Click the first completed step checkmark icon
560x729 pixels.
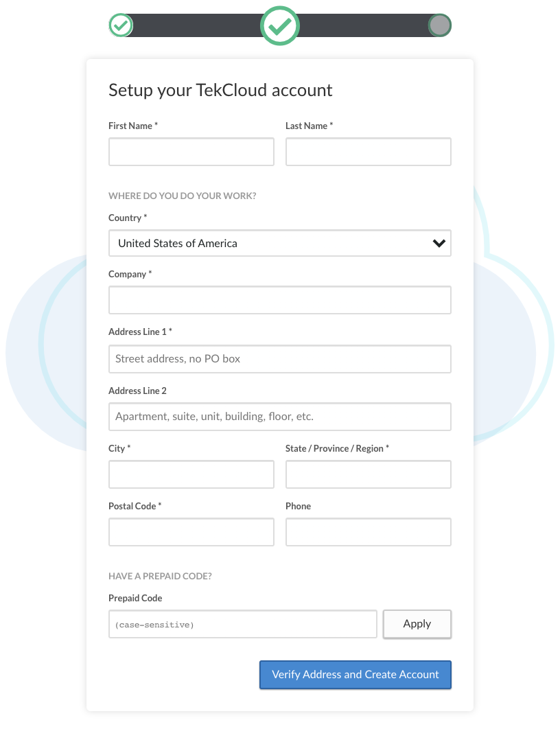121,26
